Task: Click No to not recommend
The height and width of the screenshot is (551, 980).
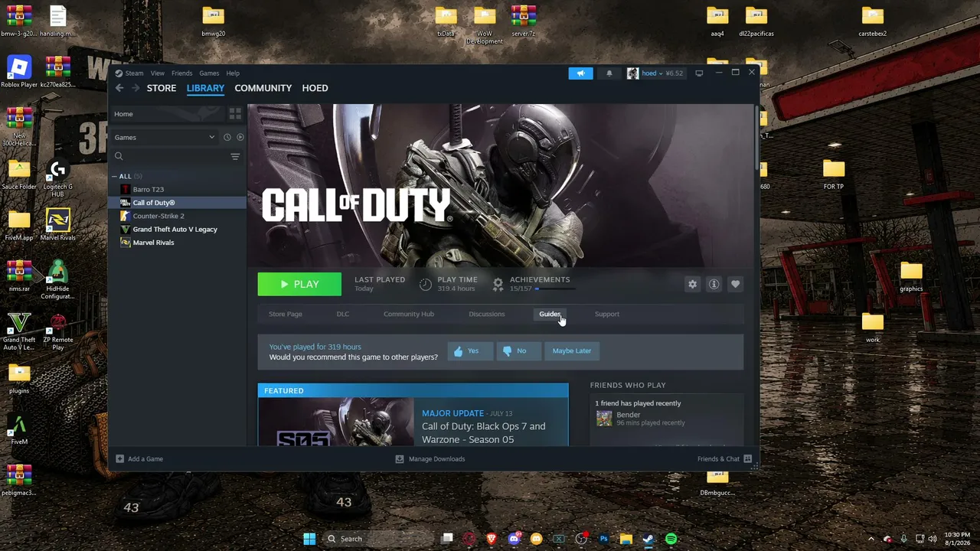Action: pyautogui.click(x=518, y=350)
